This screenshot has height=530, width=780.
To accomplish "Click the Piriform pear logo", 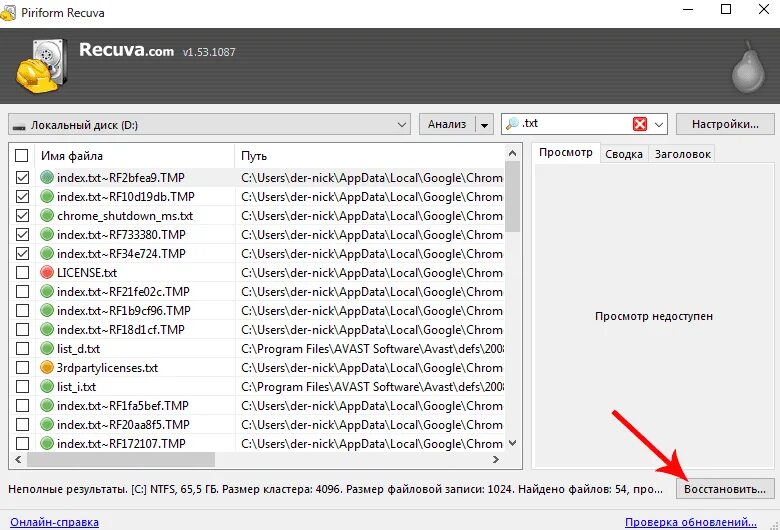I will click(748, 68).
